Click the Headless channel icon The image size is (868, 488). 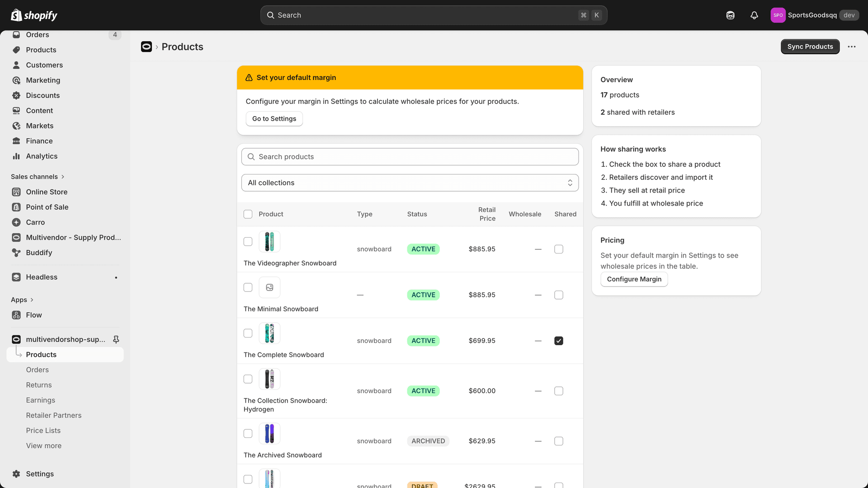coord(16,277)
